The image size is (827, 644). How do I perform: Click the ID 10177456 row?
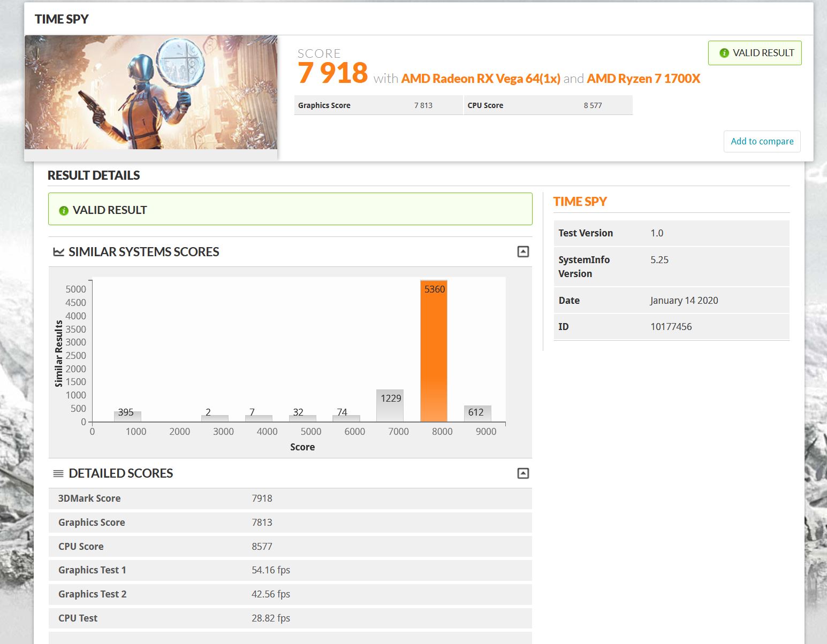[x=671, y=327]
